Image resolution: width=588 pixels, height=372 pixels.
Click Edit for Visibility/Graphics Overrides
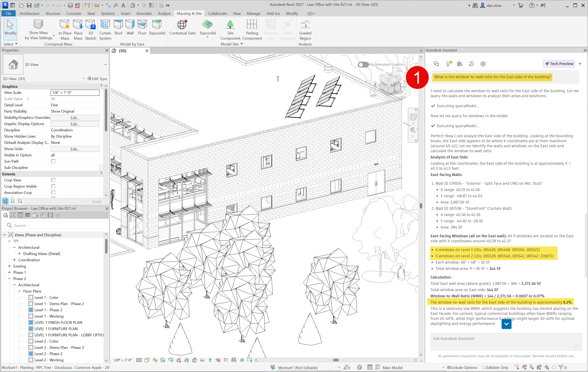coord(75,118)
